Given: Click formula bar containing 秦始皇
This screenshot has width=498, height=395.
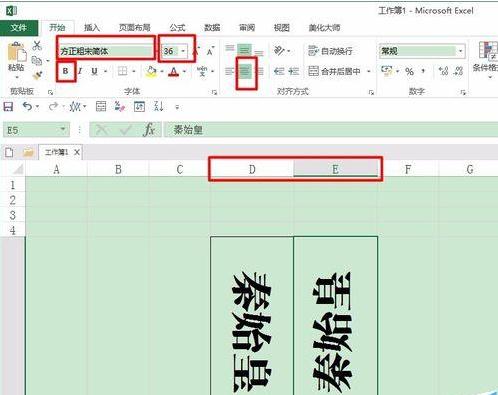Looking at the screenshot, I should point(330,130).
